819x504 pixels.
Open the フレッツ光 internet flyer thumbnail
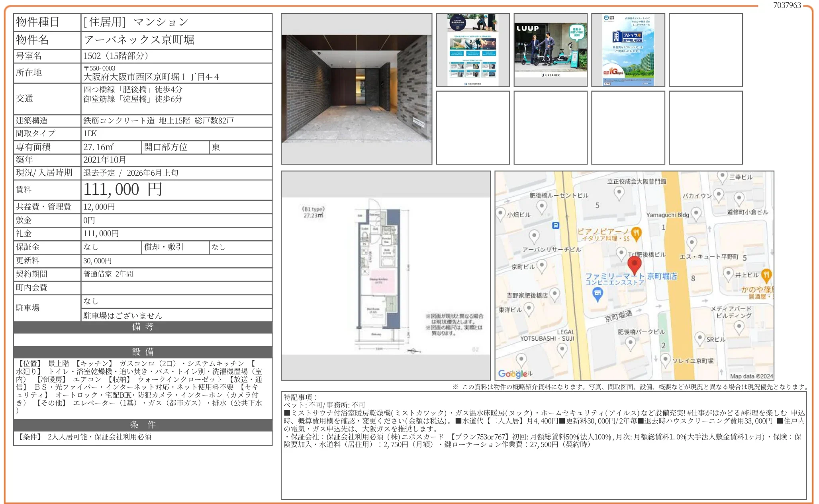628,49
